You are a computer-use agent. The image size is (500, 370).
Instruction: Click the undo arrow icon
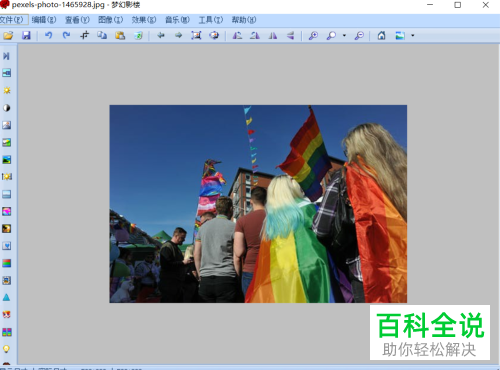click(49, 35)
